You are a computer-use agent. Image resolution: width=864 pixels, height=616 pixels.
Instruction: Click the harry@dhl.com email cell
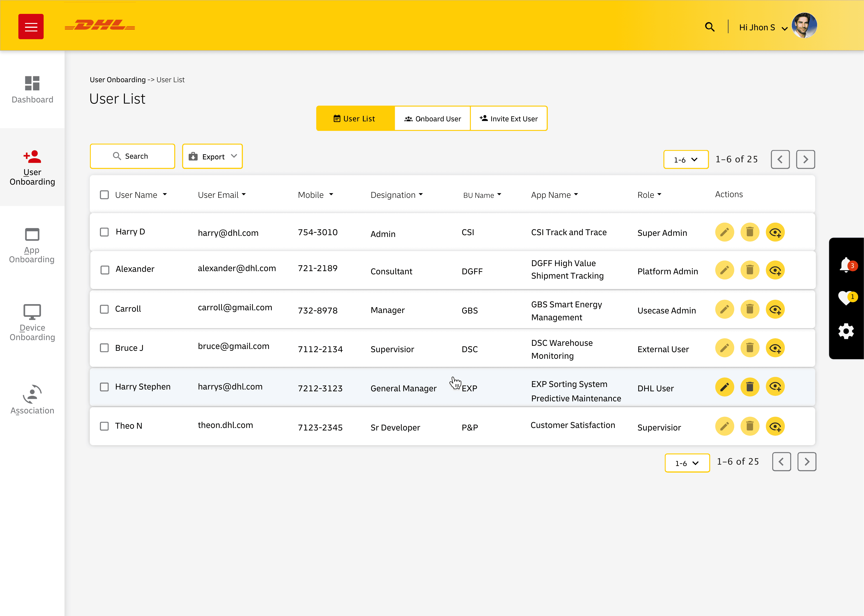coord(228,233)
